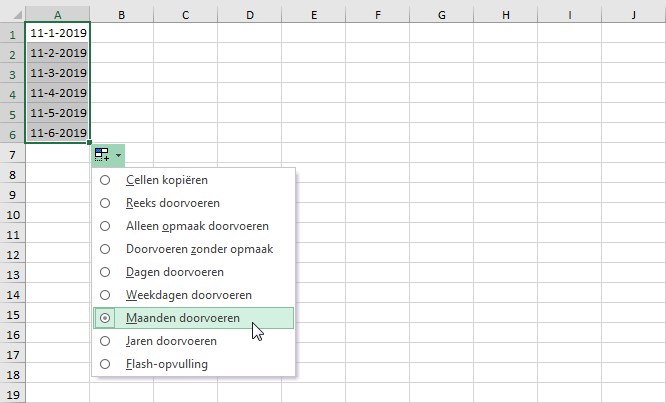Image resolution: width=666 pixels, height=403 pixels.
Task: Choose Jaren doorvoeren option
Action: coord(193,341)
